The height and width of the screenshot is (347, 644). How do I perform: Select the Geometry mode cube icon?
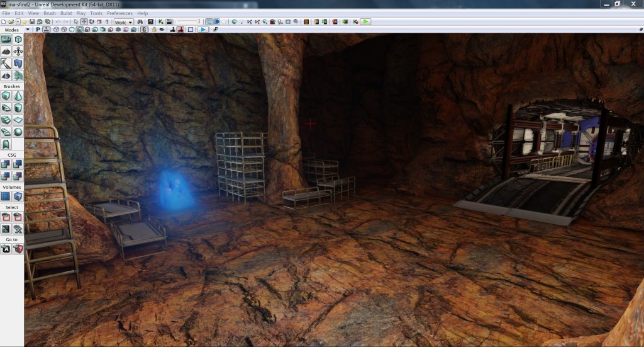(x=18, y=40)
